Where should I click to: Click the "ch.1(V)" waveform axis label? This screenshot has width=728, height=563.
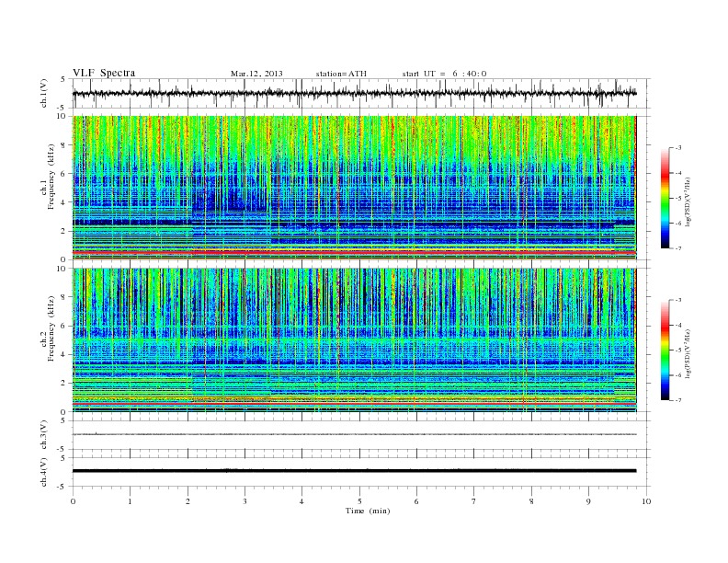click(44, 93)
